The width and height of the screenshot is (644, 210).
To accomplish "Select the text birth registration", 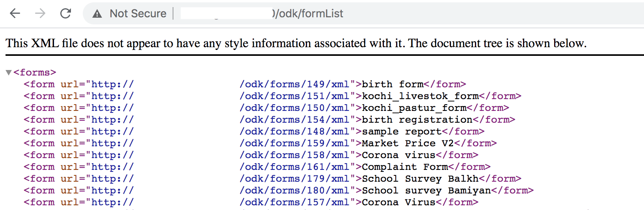I will pyautogui.click(x=417, y=120).
